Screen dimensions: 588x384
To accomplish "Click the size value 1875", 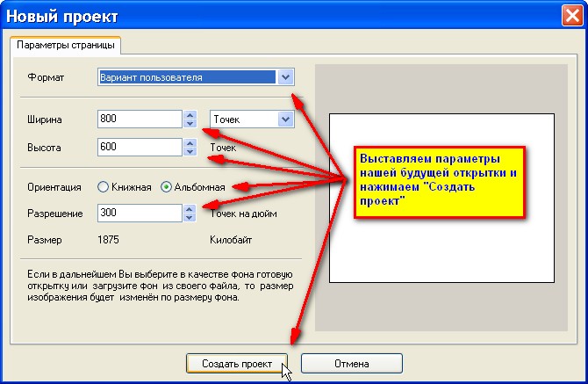I will [108, 240].
